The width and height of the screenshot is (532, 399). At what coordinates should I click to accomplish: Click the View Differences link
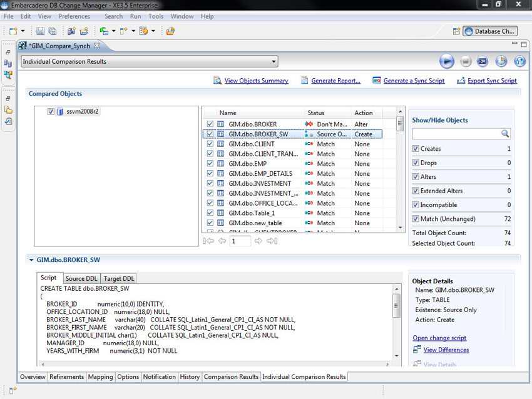click(x=446, y=350)
